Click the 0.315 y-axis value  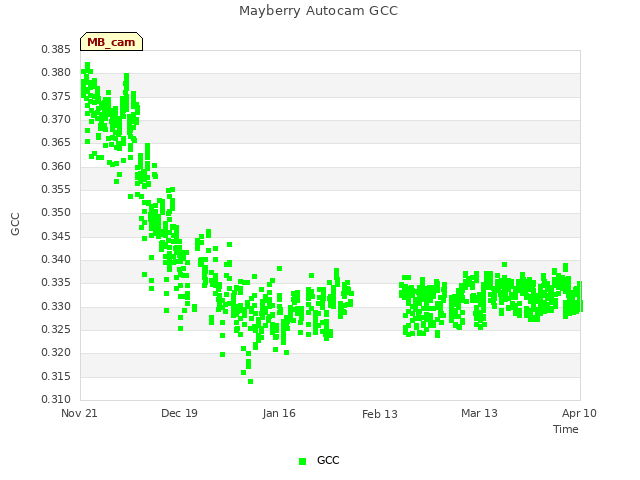pyautogui.click(x=56, y=376)
